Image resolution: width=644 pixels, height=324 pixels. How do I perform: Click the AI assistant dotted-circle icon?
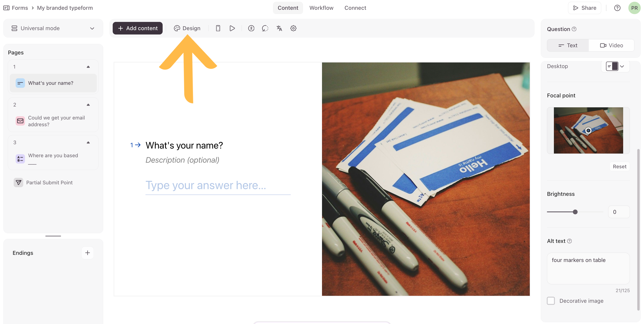click(265, 28)
